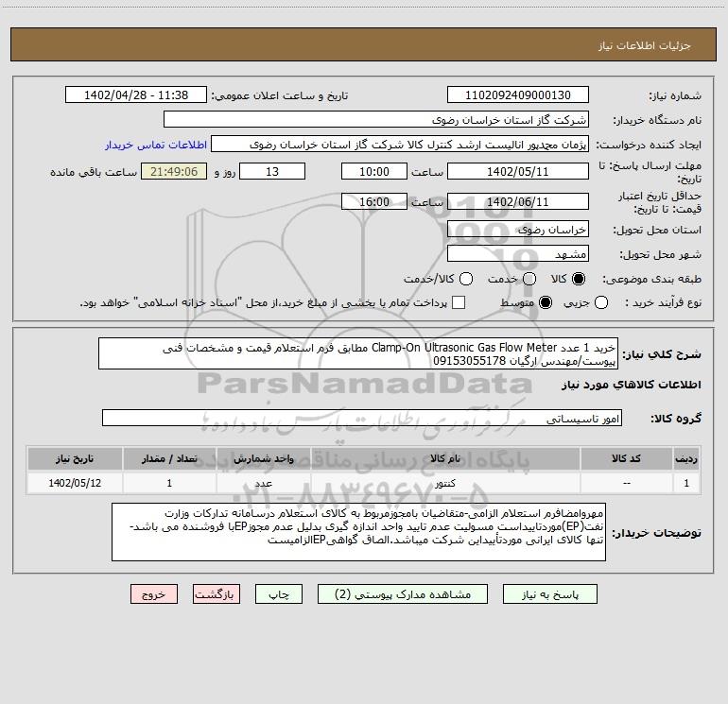Click the delivery city field مشهد
The height and width of the screenshot is (704, 728).
coord(518,254)
